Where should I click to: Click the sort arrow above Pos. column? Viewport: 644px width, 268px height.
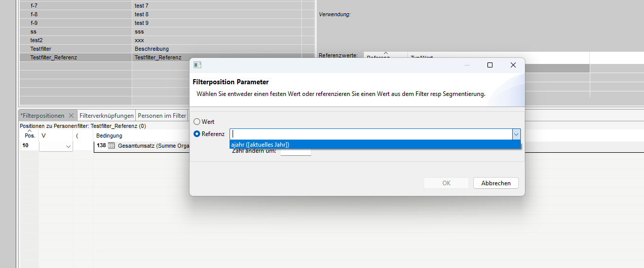pyautogui.click(x=30, y=131)
